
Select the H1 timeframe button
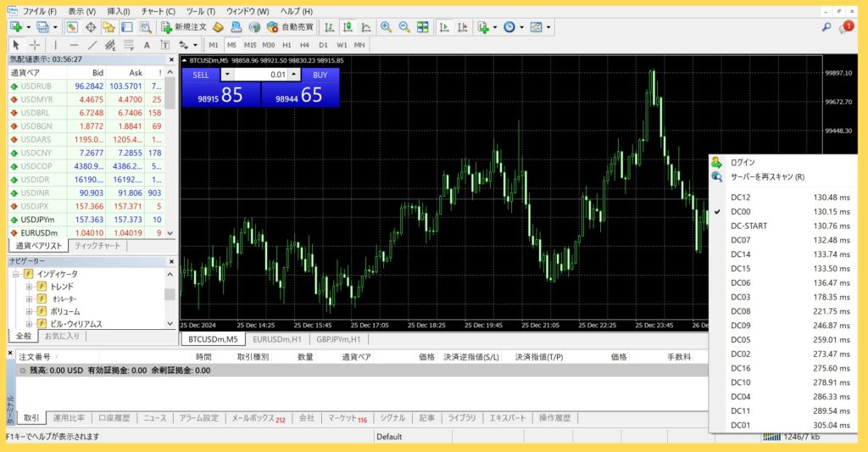pos(287,44)
